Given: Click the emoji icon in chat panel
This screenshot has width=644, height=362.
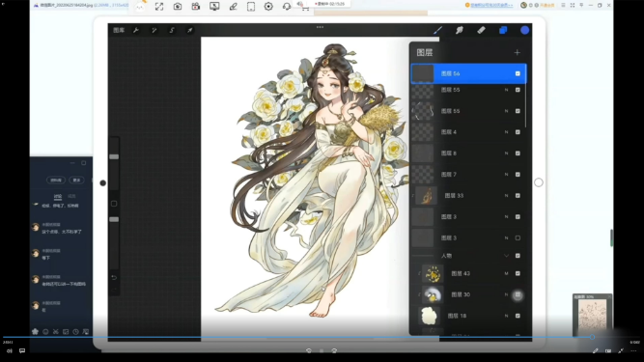Looking at the screenshot, I should tap(45, 332).
